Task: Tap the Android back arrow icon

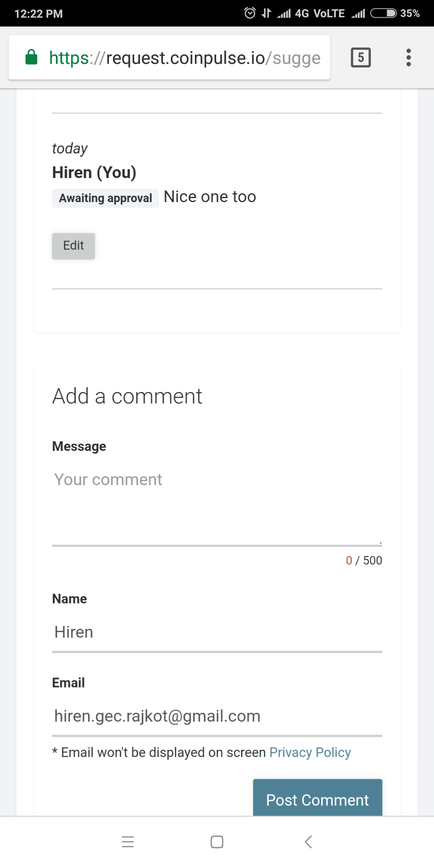Action: click(x=308, y=842)
